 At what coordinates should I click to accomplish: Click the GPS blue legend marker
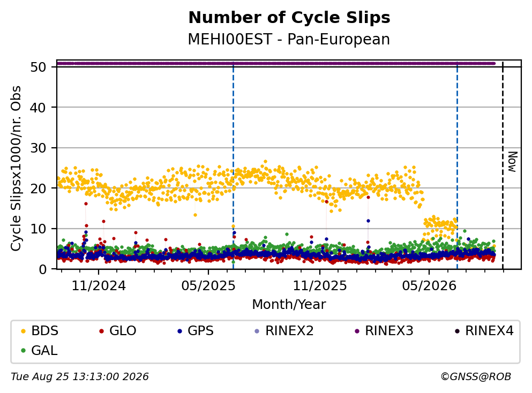coord(179,331)
